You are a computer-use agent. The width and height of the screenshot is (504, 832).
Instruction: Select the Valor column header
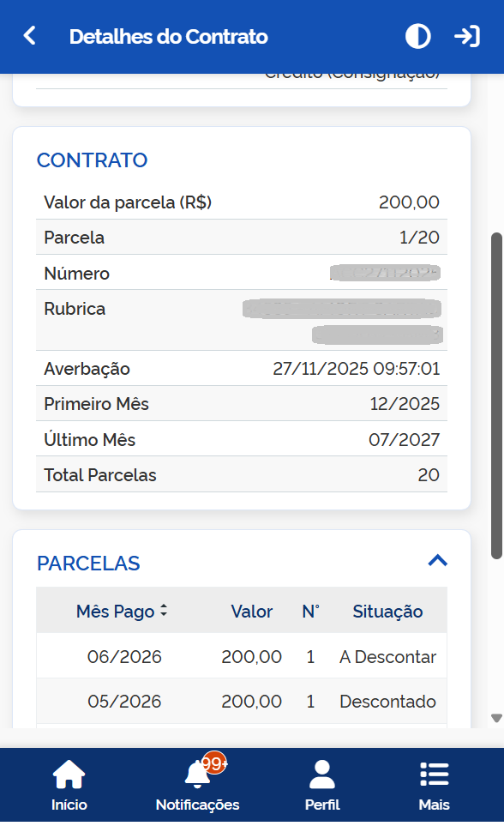[x=251, y=612]
